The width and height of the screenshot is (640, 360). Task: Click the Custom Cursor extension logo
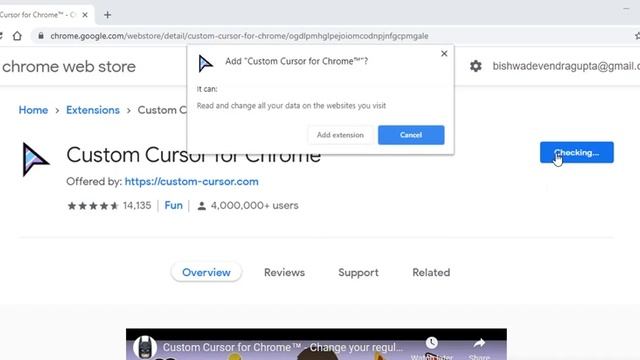(36, 159)
